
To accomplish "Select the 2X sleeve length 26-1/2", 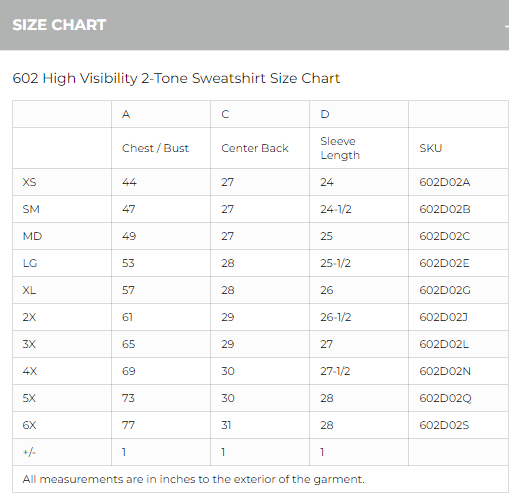I will pos(336,317).
